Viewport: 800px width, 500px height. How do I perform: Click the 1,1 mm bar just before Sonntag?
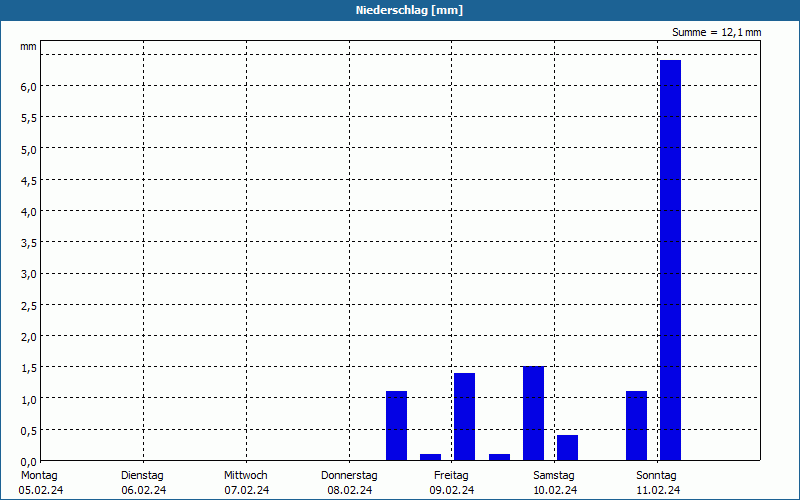636,426
